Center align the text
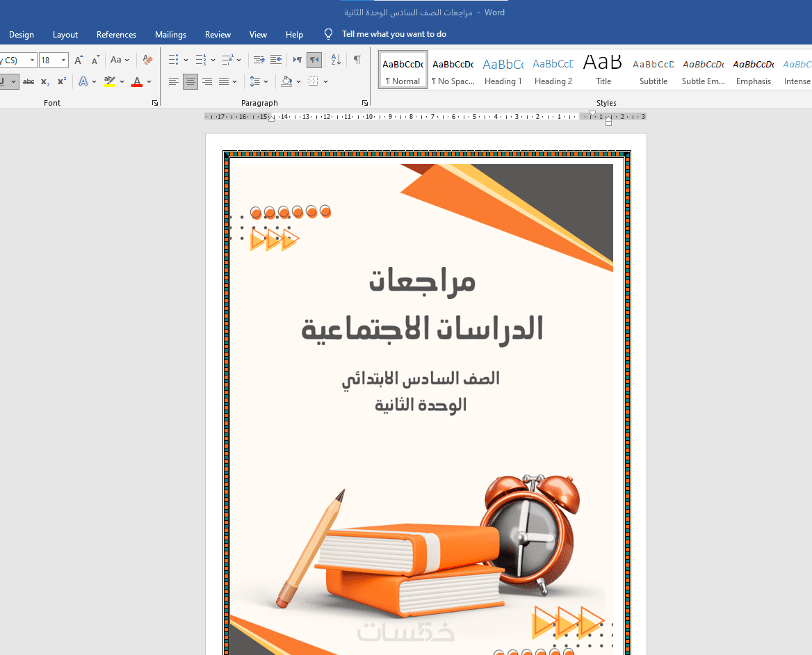Screen dimensions: 812x655 190,81
